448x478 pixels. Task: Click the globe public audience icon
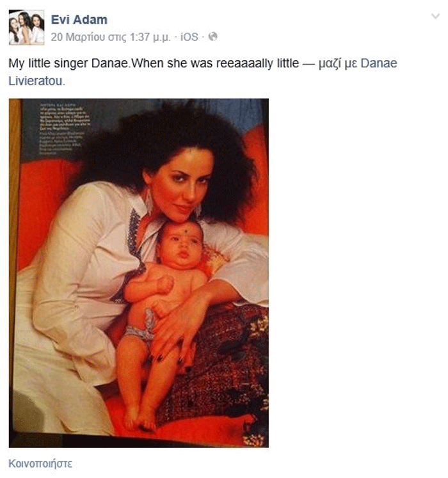(213, 36)
